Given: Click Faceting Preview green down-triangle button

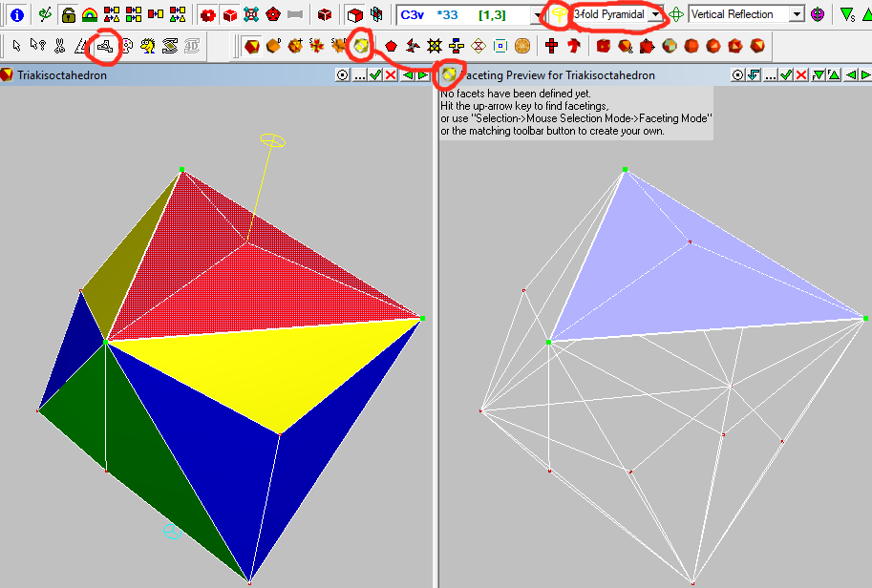Looking at the screenshot, I should point(819,75).
